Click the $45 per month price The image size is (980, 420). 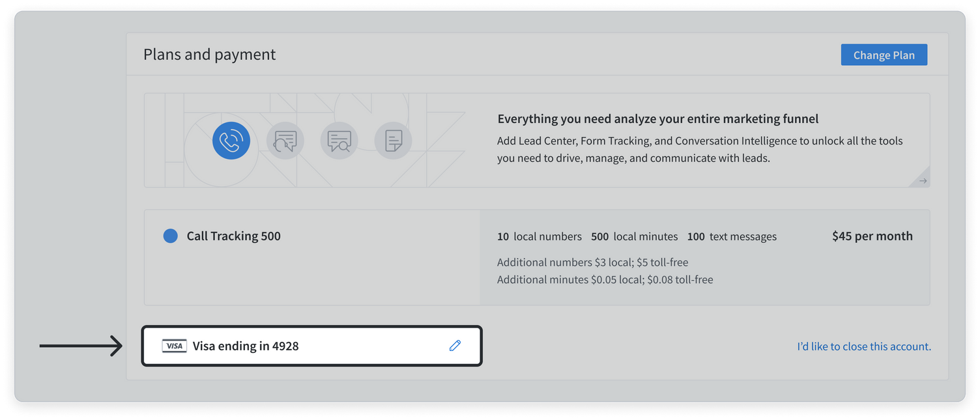click(x=872, y=236)
